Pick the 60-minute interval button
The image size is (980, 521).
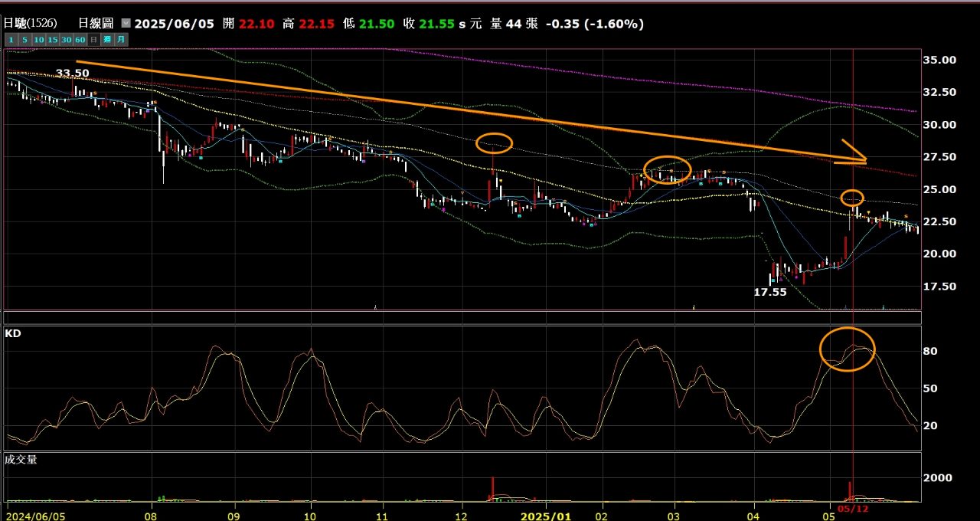(80, 39)
